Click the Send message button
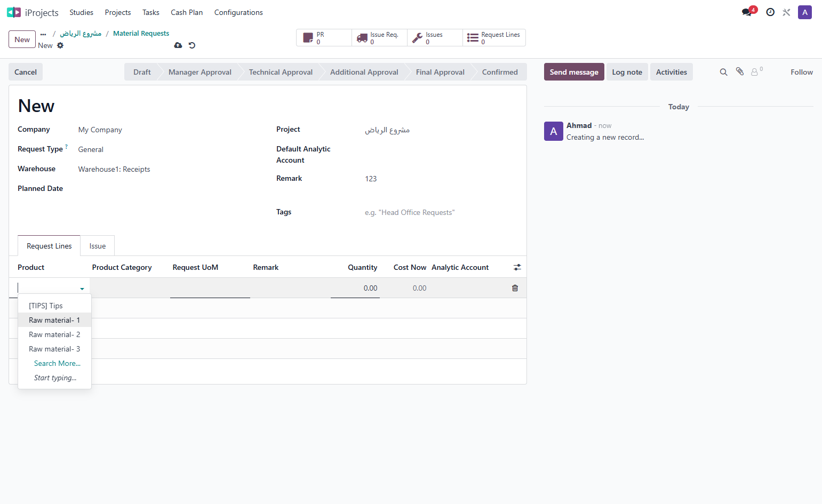Screen dimensions: 822x504 point(574,72)
